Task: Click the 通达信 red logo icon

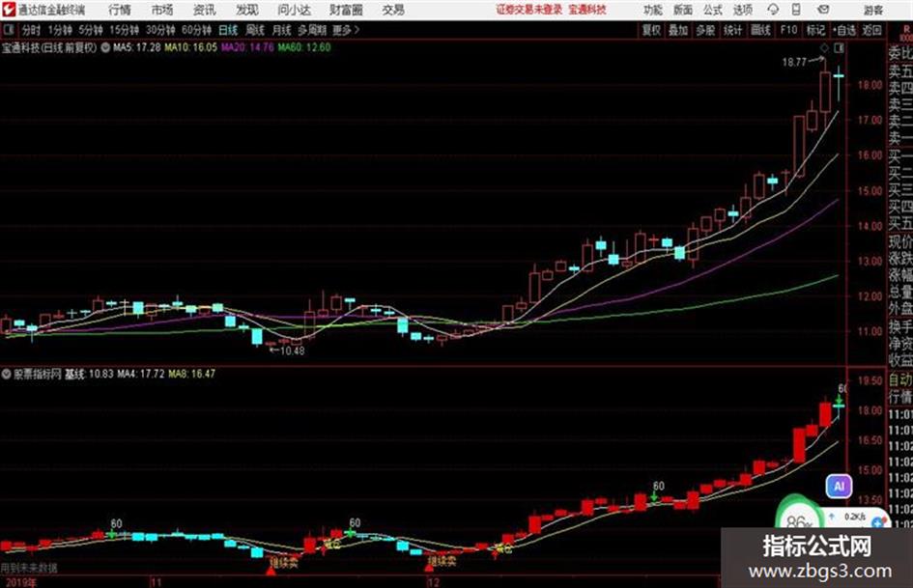Action: pos(9,10)
